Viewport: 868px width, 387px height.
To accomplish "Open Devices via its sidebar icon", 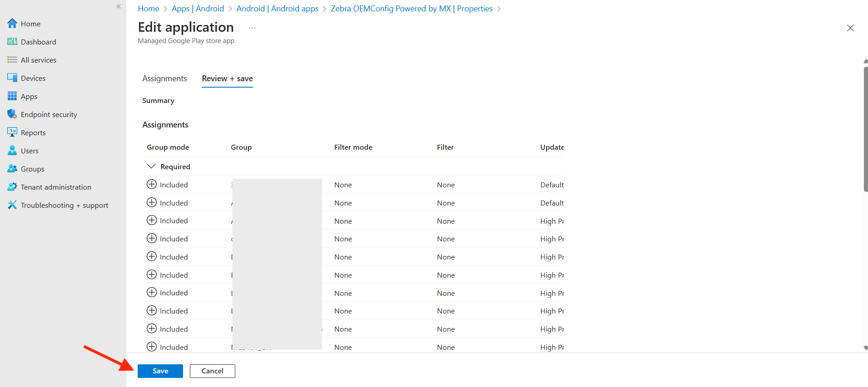I will pyautogui.click(x=12, y=78).
